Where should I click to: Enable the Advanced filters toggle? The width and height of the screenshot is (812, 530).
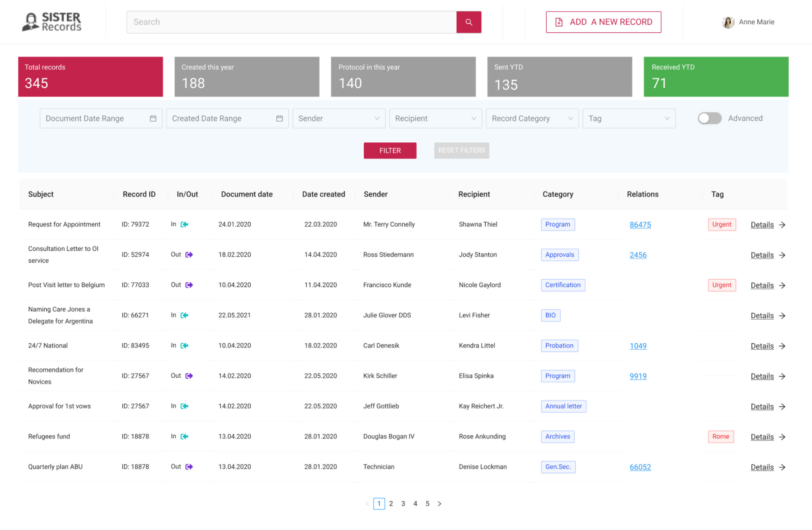click(710, 118)
